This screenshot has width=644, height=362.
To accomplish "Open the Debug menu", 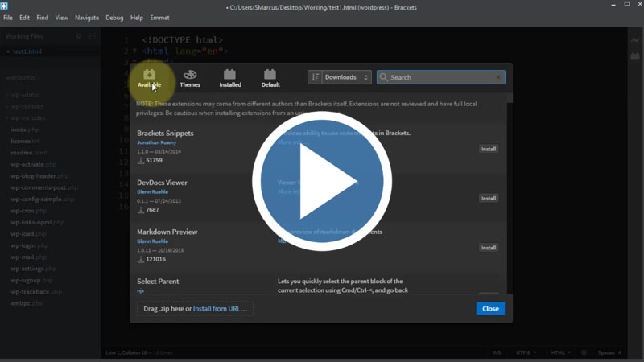I will (x=114, y=18).
